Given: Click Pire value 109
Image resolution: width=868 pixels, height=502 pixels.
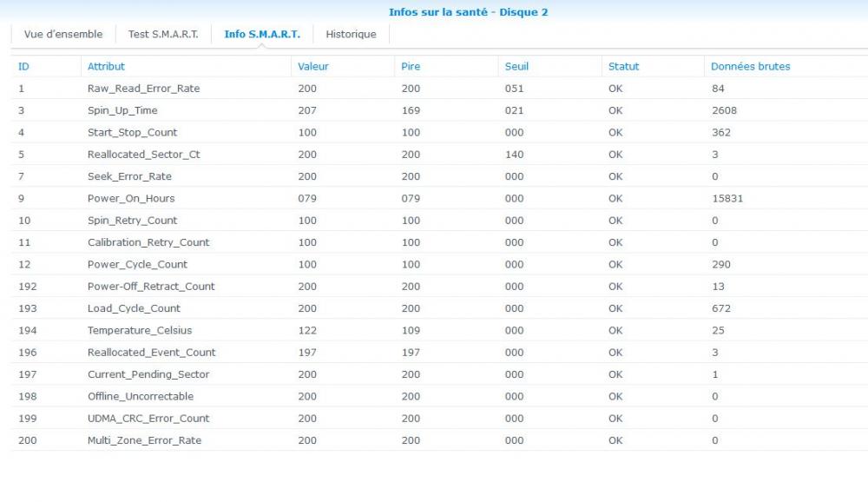Looking at the screenshot, I should (411, 330).
